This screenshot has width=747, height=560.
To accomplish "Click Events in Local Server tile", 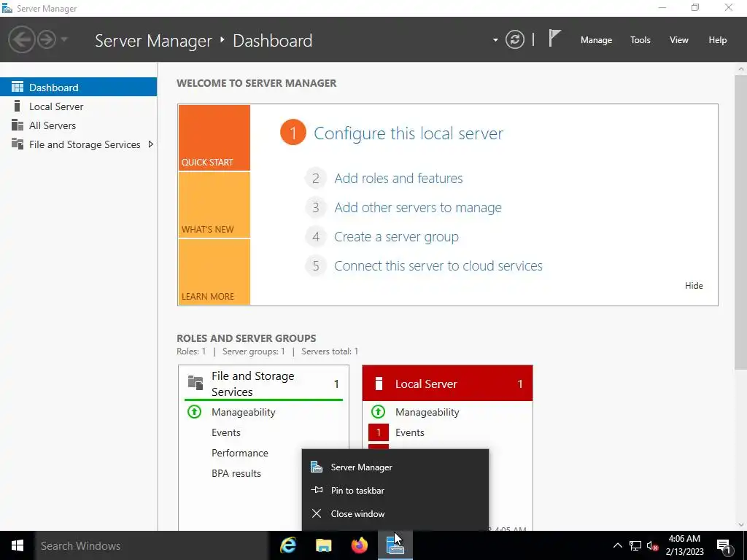I will click(x=410, y=432).
